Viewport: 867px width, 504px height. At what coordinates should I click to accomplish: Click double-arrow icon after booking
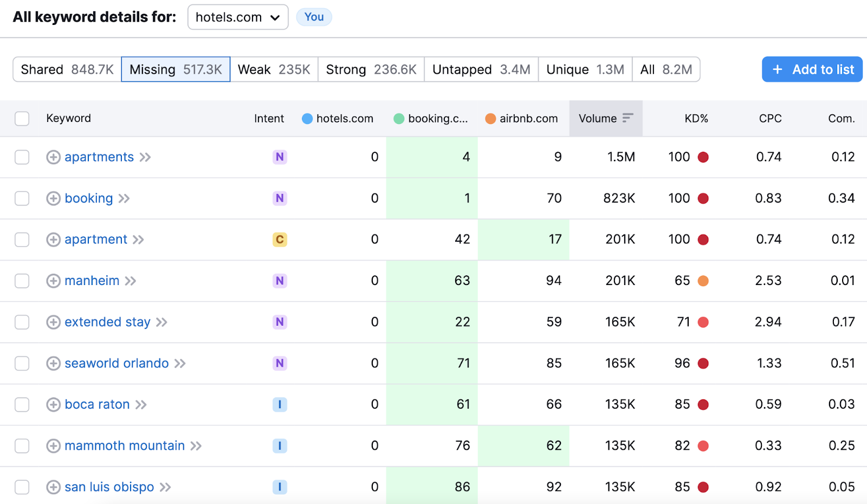pyautogui.click(x=124, y=198)
